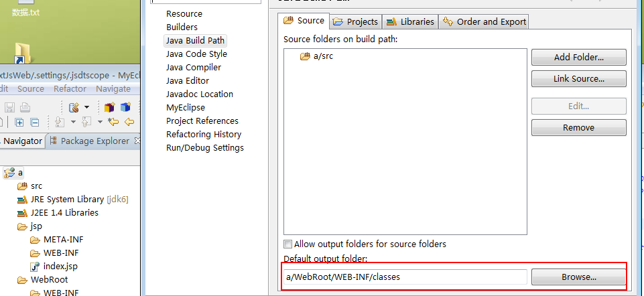
Task: Select a/src in source folders list
Action: (x=317, y=56)
